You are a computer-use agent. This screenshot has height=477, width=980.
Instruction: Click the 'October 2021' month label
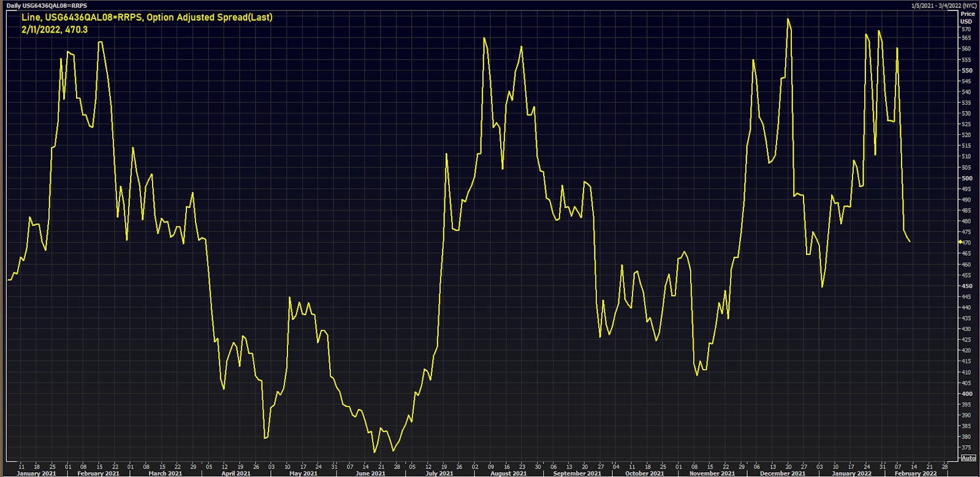click(645, 473)
